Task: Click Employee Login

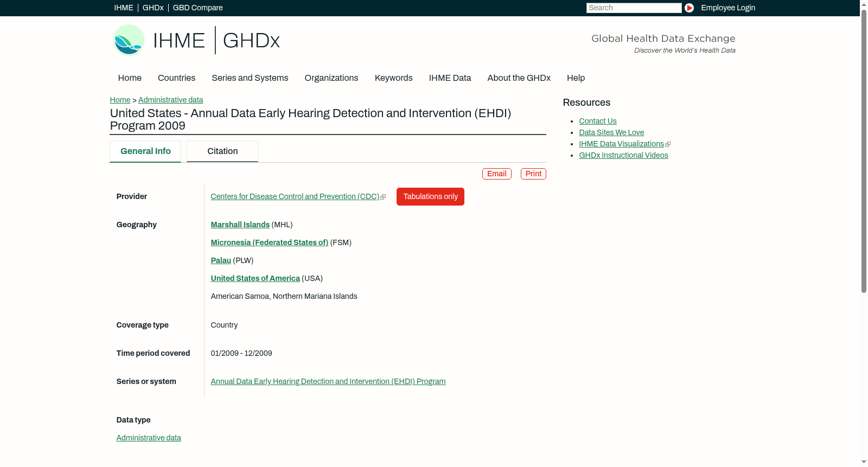Action: point(728,8)
